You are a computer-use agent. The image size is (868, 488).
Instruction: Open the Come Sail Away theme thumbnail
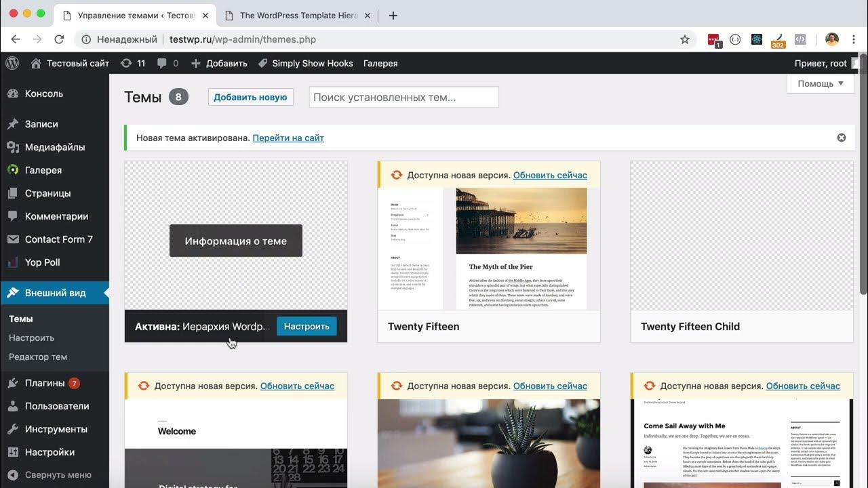pos(742,444)
